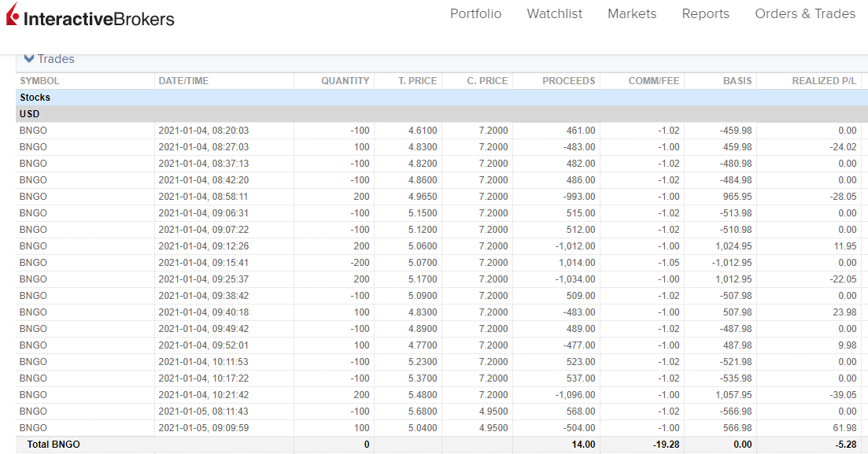Select trade timestamp 2021-01-04, 09:15:41
The width and height of the screenshot is (868, 454).
[x=204, y=263]
